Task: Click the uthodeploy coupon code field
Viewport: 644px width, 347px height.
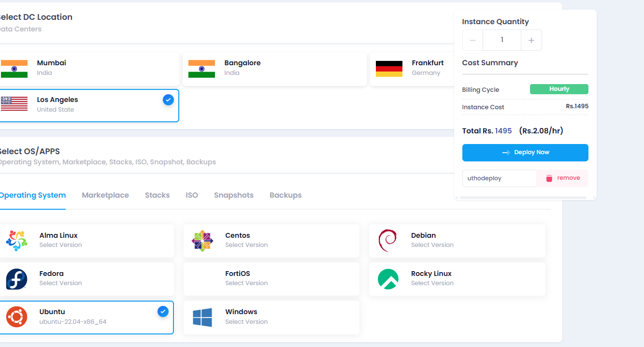Action: (499, 178)
